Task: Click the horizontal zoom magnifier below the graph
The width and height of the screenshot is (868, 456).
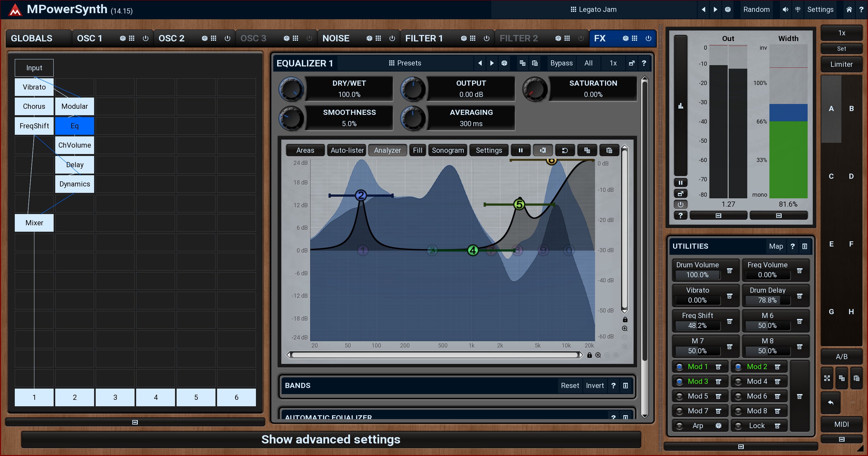Action: 598,355
